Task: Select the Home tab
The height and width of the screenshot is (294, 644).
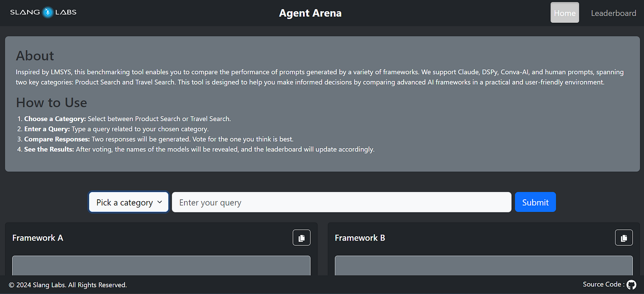Action: tap(564, 12)
